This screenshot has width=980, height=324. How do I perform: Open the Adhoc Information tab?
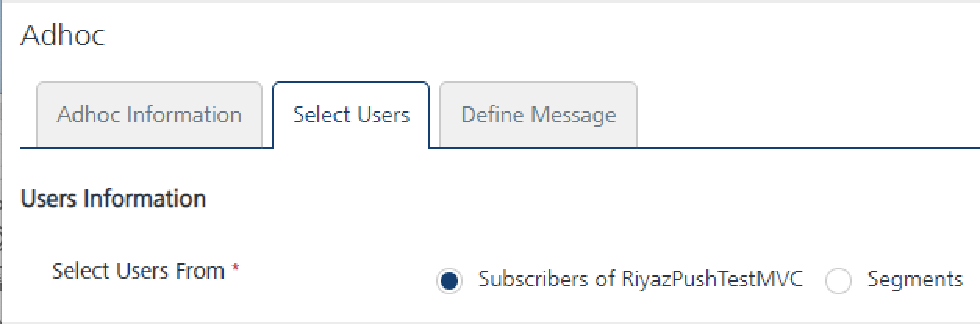tap(149, 115)
